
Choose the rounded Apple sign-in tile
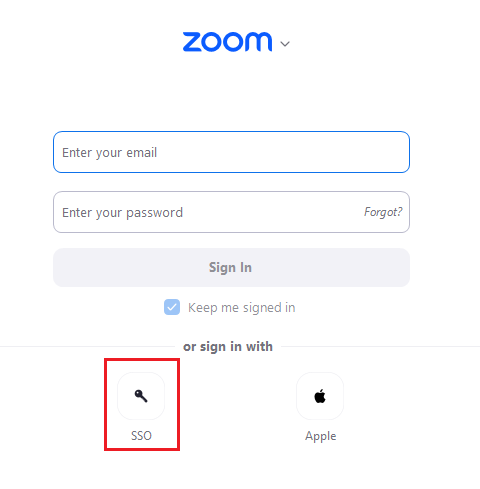pyautogui.click(x=320, y=396)
